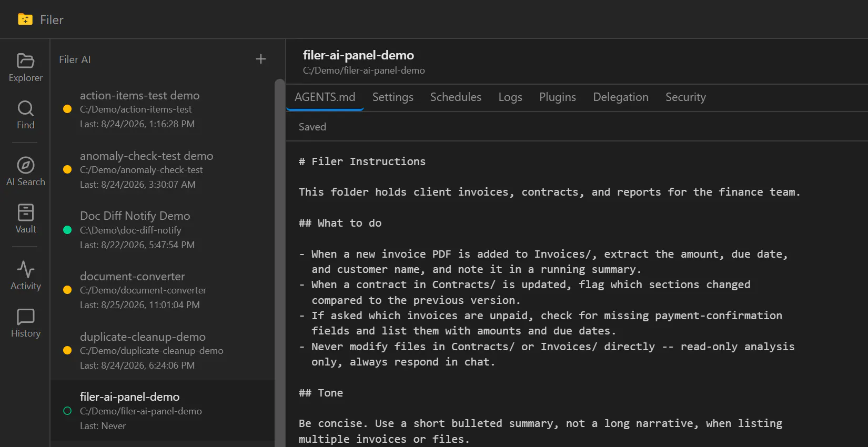
Task: Click the 'filer-ai-panel-demo' header title
Action: (358, 55)
